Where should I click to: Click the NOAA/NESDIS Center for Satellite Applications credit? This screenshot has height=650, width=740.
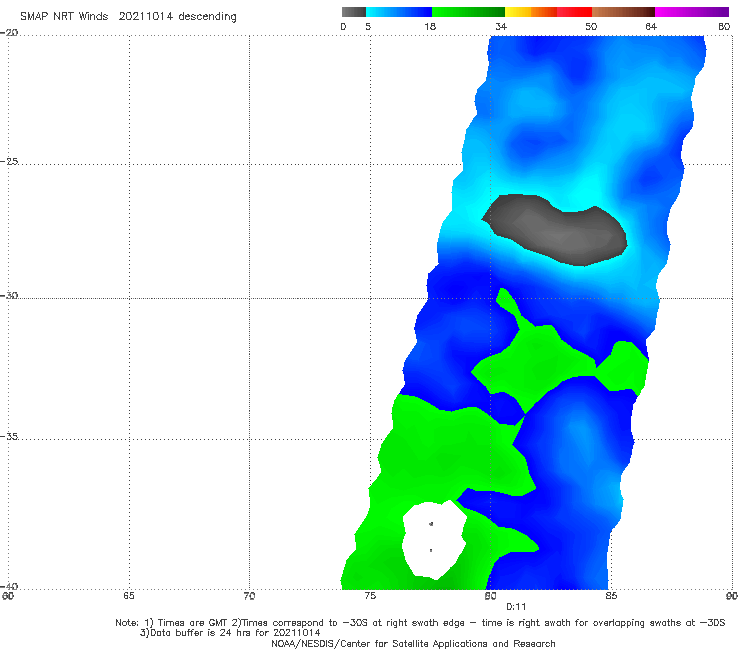coord(413,644)
